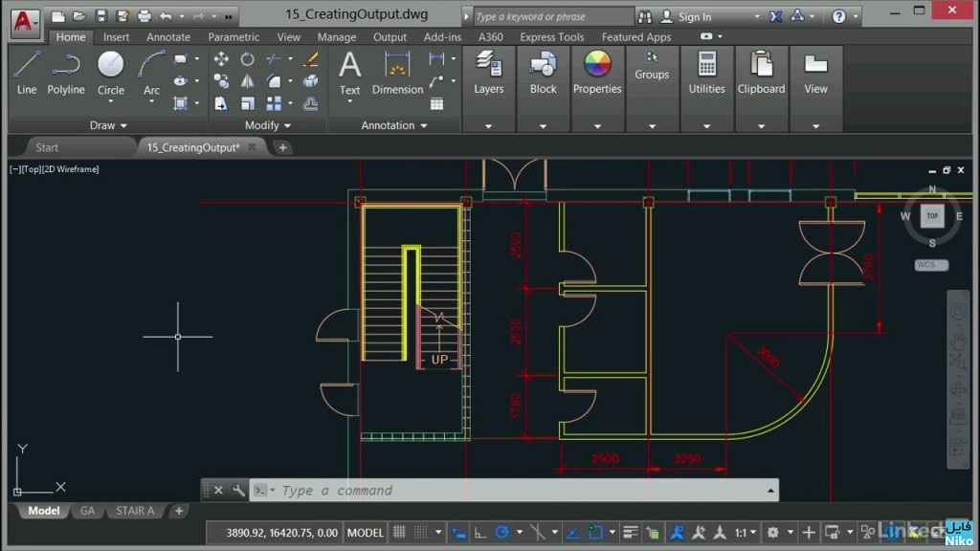Open the Arc tool dropdown arrow
This screenshot has height=551, width=980.
(x=151, y=101)
